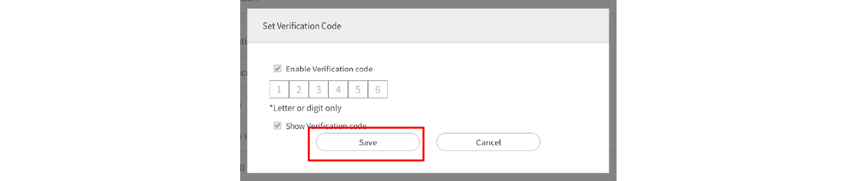The image size is (868, 181).
Task: Cancel the Set Verification Code dialog
Action: 488,142
